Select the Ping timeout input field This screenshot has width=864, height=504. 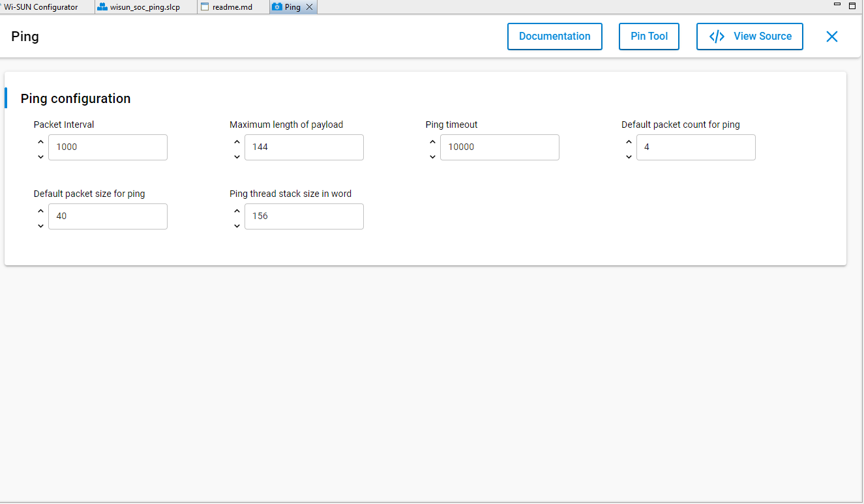pyautogui.click(x=499, y=147)
